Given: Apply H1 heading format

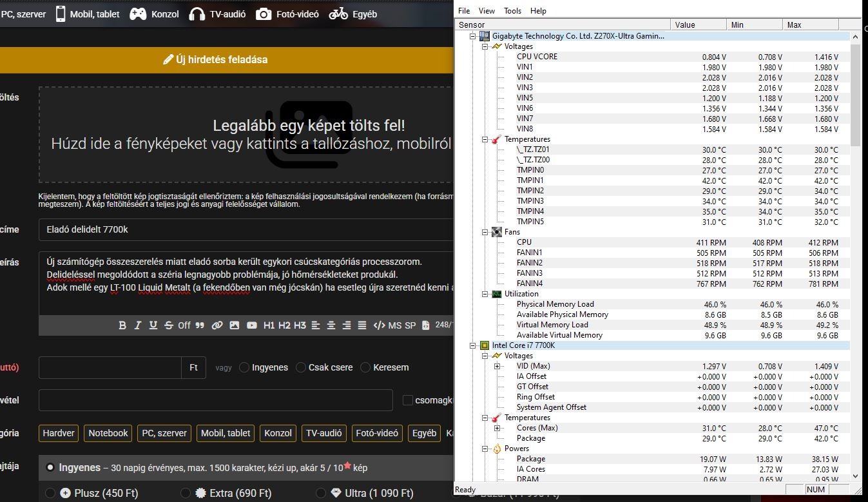Looking at the screenshot, I should (x=269, y=325).
